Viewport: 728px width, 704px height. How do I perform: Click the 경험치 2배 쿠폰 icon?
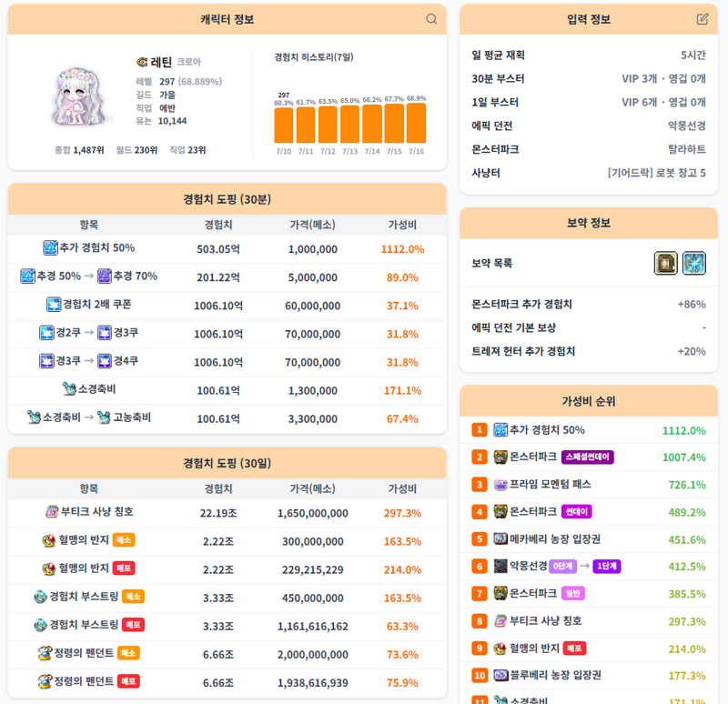click(54, 305)
